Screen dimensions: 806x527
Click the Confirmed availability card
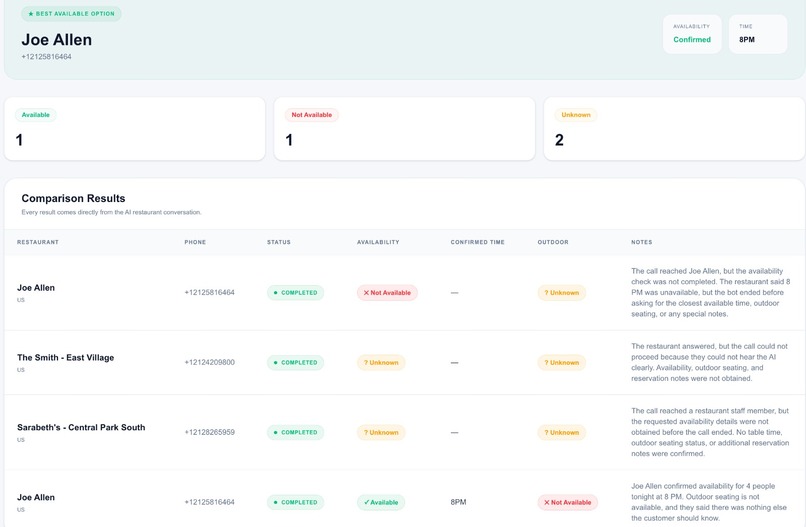click(x=692, y=34)
